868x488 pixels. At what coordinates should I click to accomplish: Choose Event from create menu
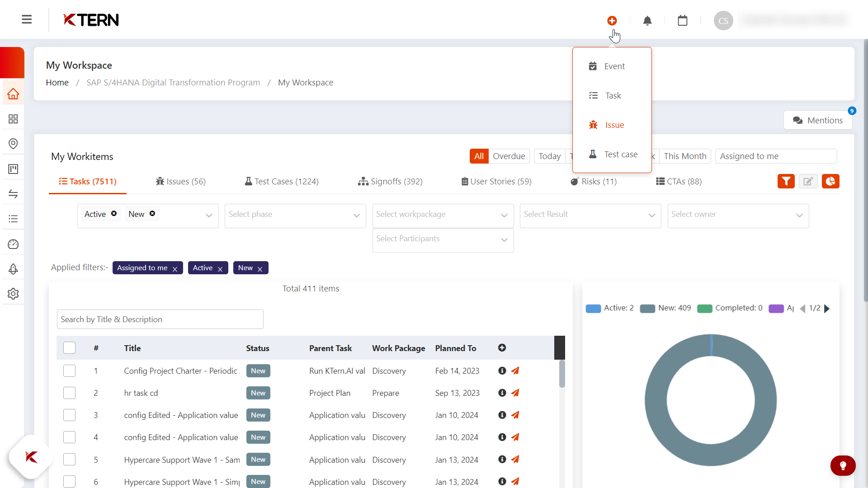point(612,66)
